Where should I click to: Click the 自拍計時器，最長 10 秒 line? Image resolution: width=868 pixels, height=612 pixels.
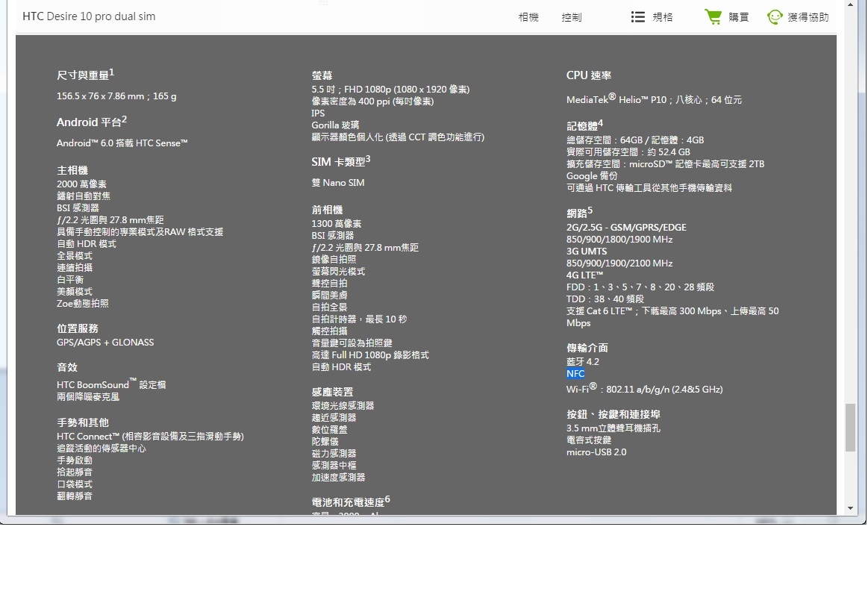click(x=359, y=319)
